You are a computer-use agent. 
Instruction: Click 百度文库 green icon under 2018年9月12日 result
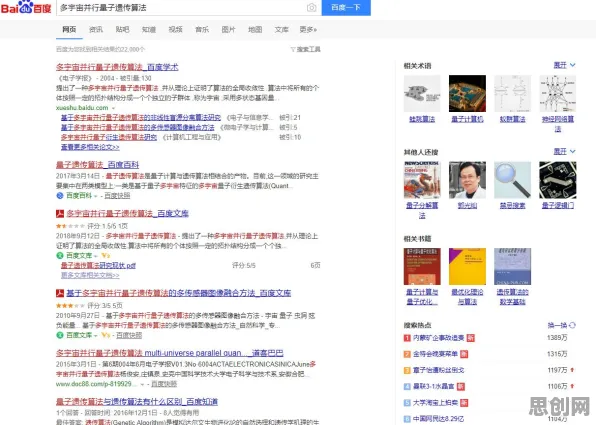click(60, 255)
